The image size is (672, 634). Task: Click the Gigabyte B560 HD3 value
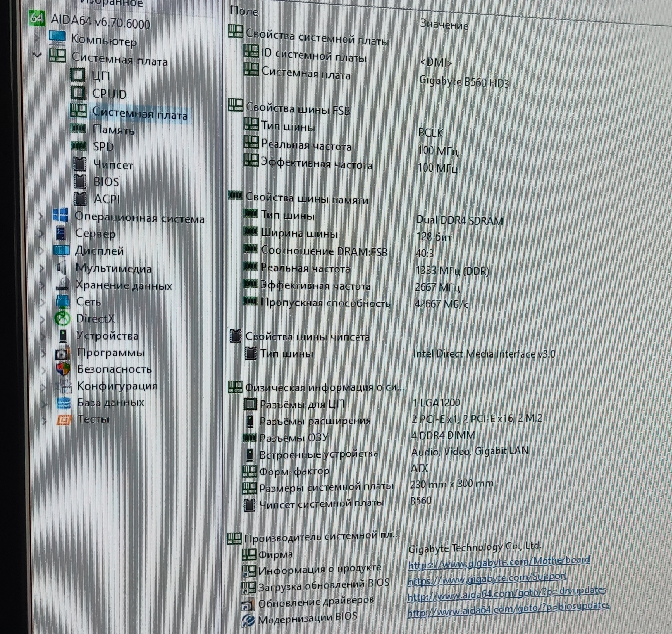coord(464,82)
